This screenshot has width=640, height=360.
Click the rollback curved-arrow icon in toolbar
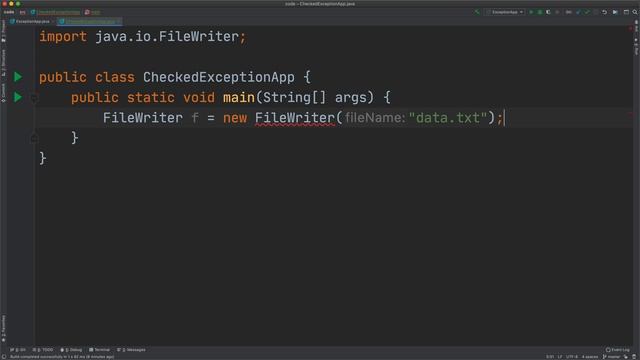point(604,12)
